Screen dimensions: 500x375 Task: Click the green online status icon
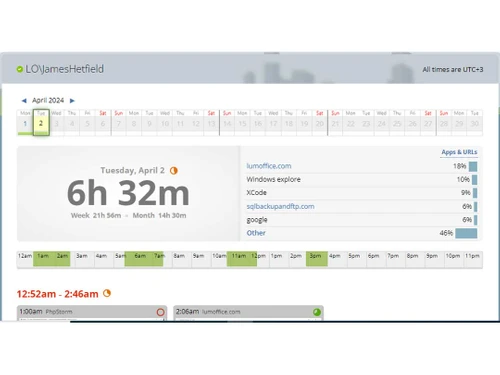pos(20,69)
